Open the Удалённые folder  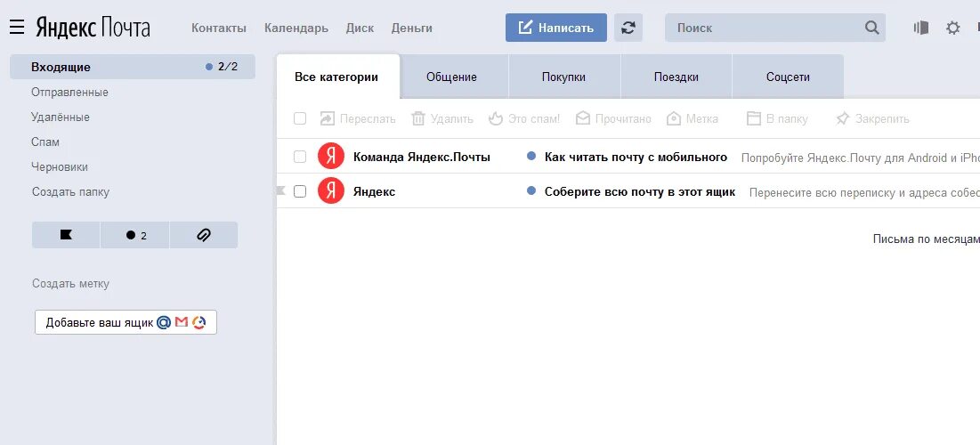click(60, 117)
